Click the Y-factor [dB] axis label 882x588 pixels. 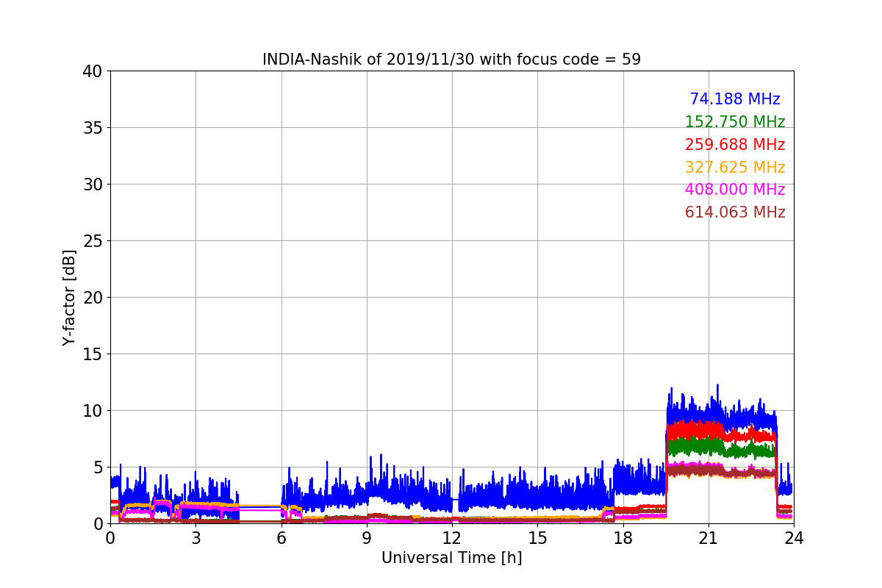click(x=69, y=298)
